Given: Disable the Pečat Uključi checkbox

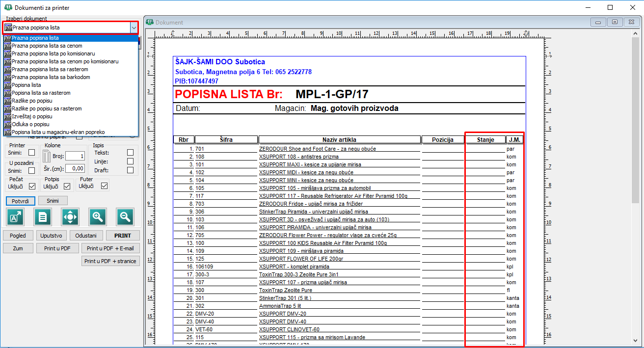Looking at the screenshot, I should [x=32, y=186].
